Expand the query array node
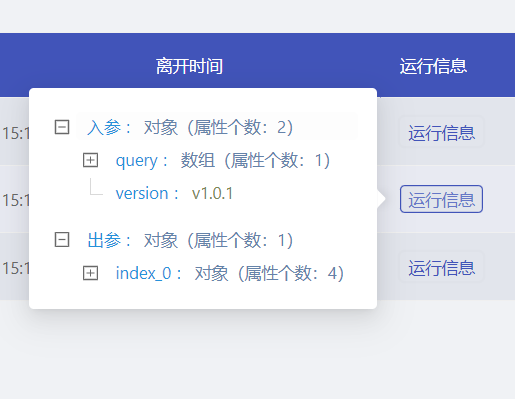Image resolution: width=515 pixels, height=399 pixels. click(x=90, y=160)
